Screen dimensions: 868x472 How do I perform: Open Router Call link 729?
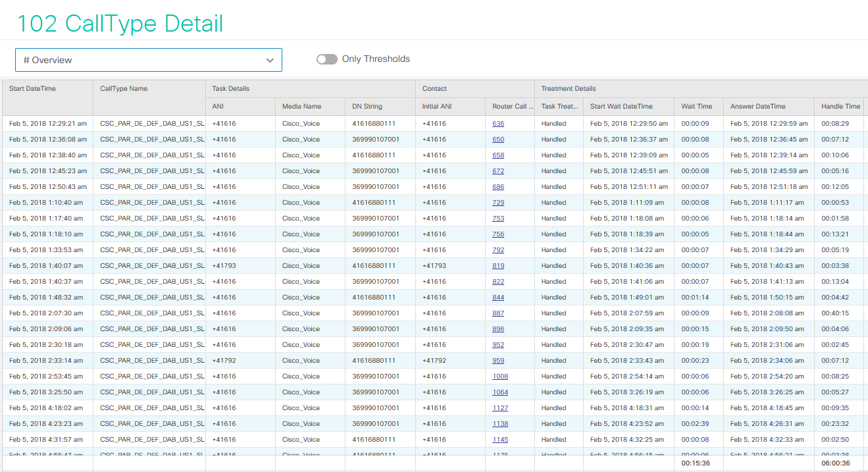point(498,203)
